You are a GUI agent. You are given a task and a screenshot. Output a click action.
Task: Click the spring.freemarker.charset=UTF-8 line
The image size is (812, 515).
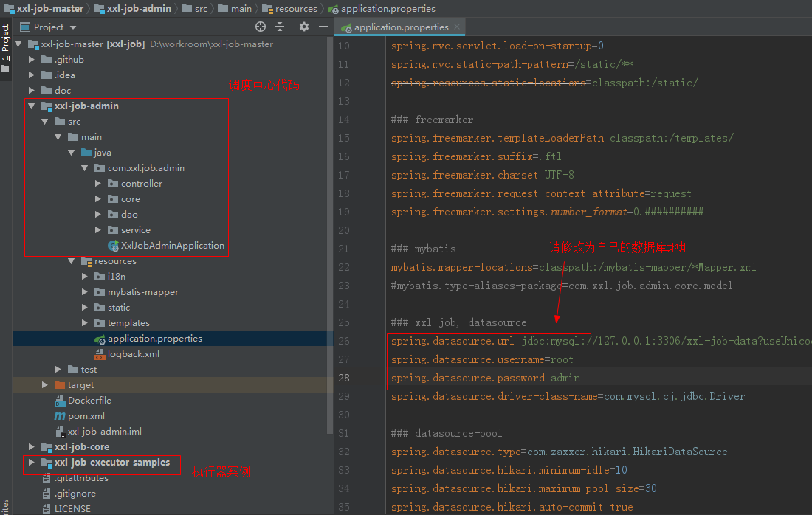(483, 176)
